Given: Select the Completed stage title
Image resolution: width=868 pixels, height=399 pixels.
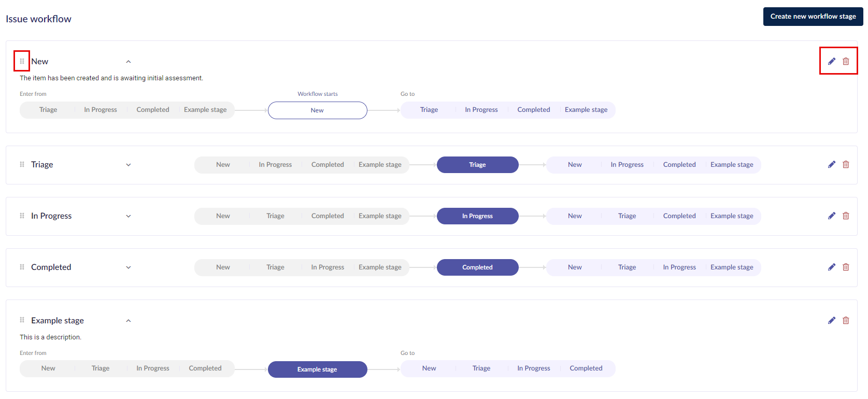Looking at the screenshot, I should pos(51,267).
